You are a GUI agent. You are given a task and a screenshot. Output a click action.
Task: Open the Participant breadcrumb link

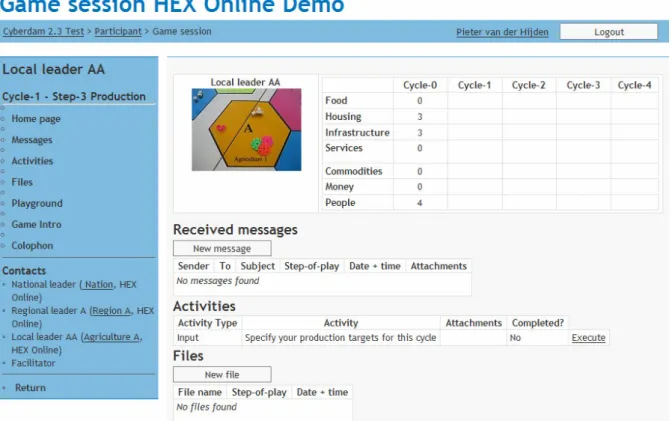click(x=118, y=31)
